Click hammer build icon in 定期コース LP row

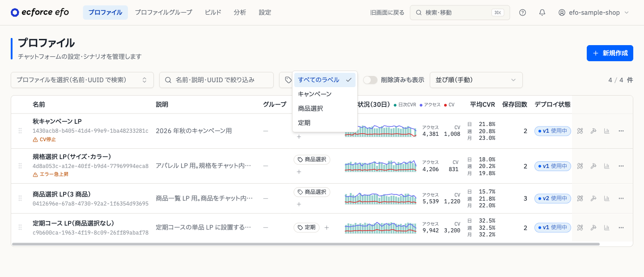[593, 227]
